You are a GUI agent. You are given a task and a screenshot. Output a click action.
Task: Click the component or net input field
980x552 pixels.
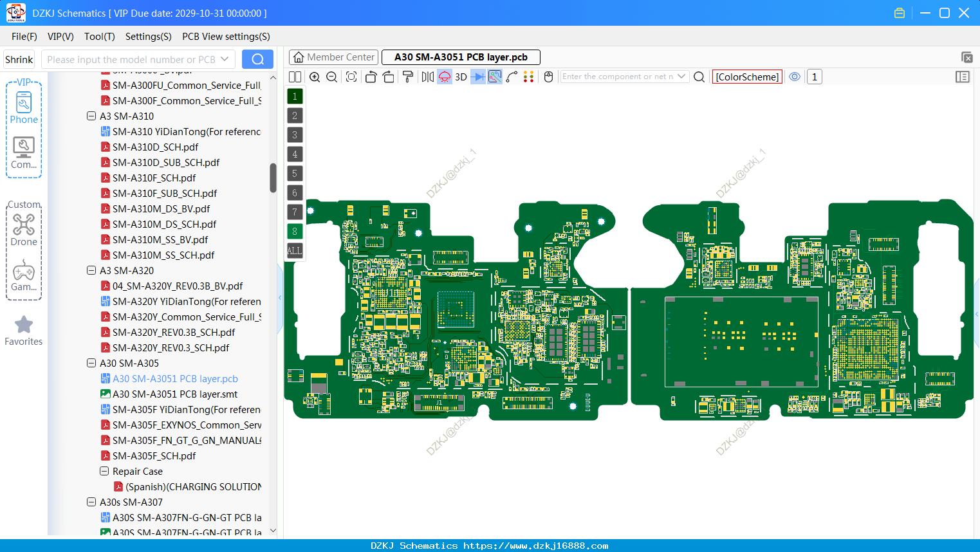[618, 77]
